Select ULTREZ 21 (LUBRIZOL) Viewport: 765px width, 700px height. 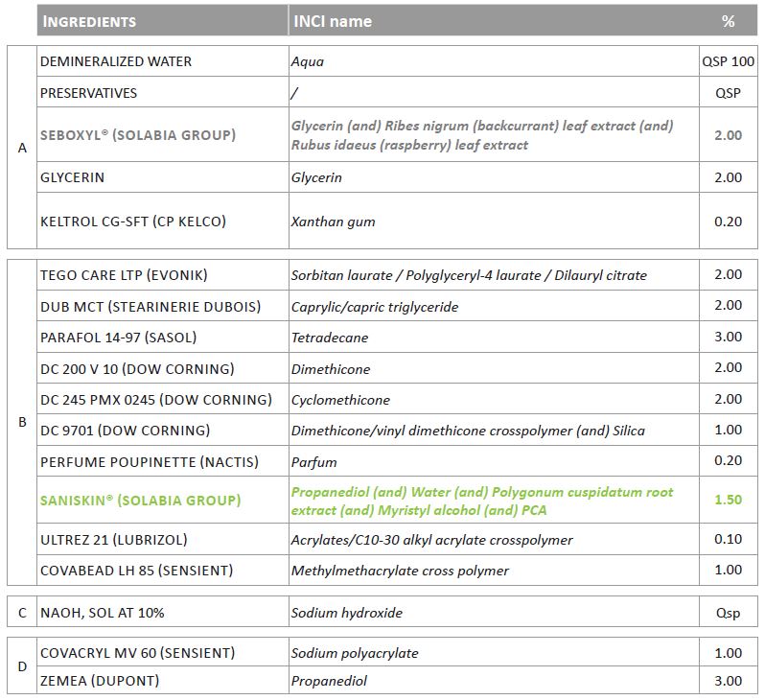114,540
